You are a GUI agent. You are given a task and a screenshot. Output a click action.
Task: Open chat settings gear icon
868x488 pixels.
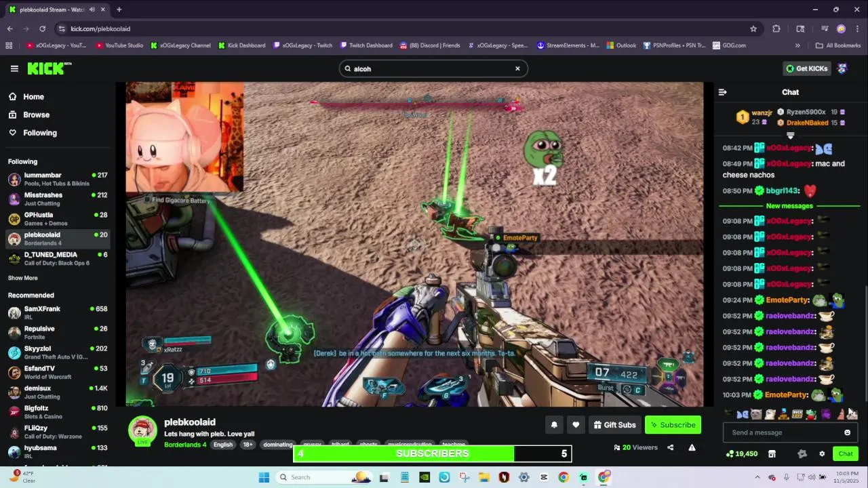pos(822,453)
